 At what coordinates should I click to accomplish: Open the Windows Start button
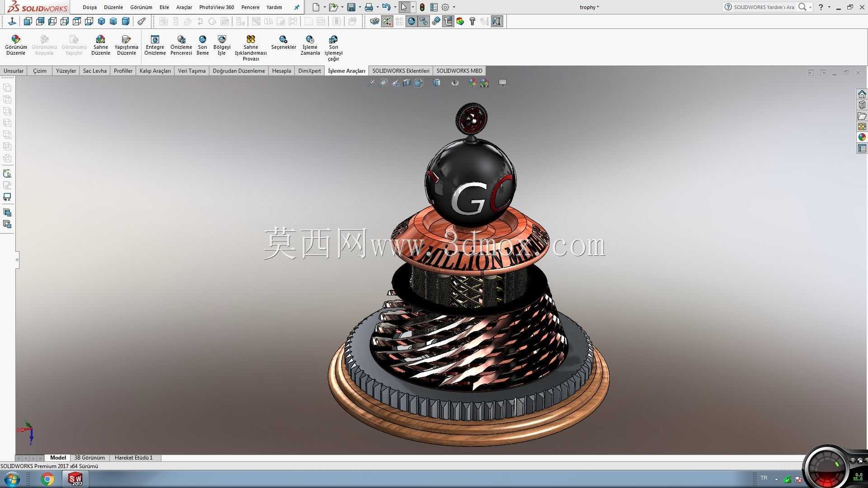pos(12,479)
